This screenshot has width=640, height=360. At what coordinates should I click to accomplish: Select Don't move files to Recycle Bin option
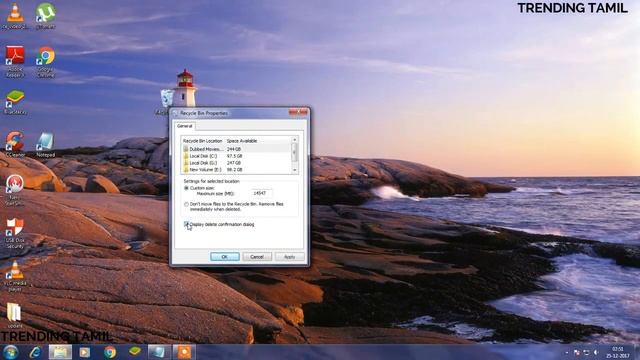[186, 204]
